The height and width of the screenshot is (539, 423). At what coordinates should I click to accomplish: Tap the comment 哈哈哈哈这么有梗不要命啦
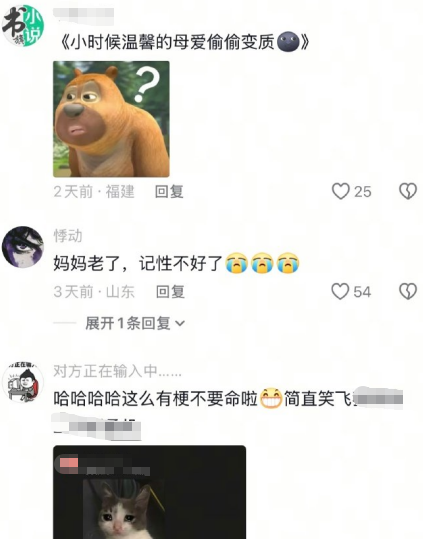[x=155, y=399]
